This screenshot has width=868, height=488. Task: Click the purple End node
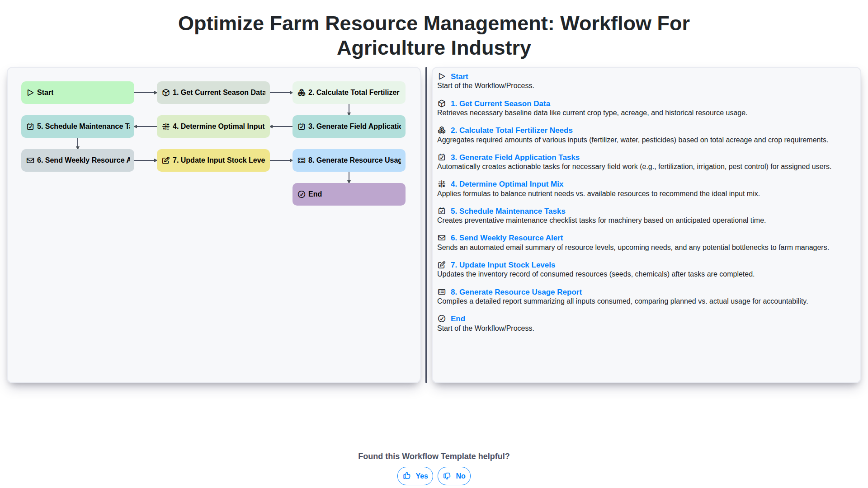[349, 194]
